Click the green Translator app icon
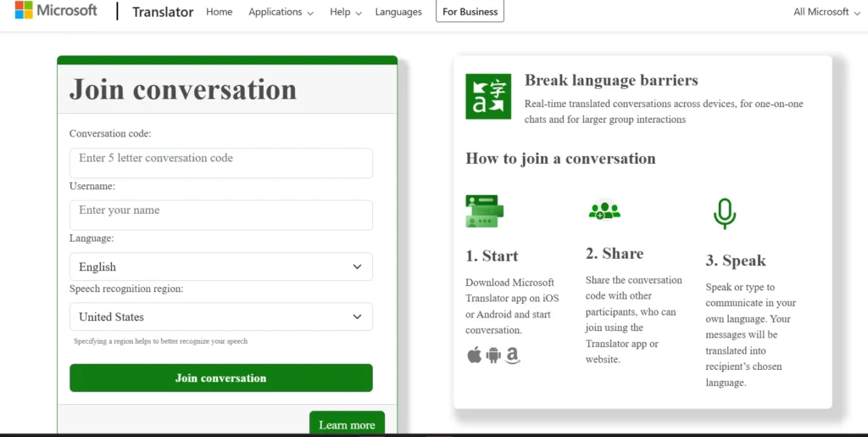The width and height of the screenshot is (868, 437). coord(488,97)
